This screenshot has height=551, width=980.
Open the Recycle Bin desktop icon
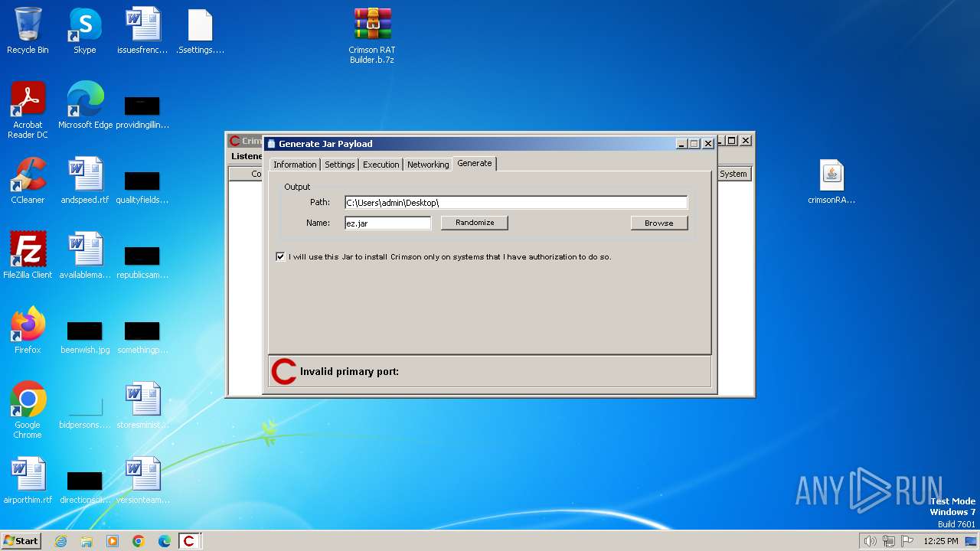(28, 31)
